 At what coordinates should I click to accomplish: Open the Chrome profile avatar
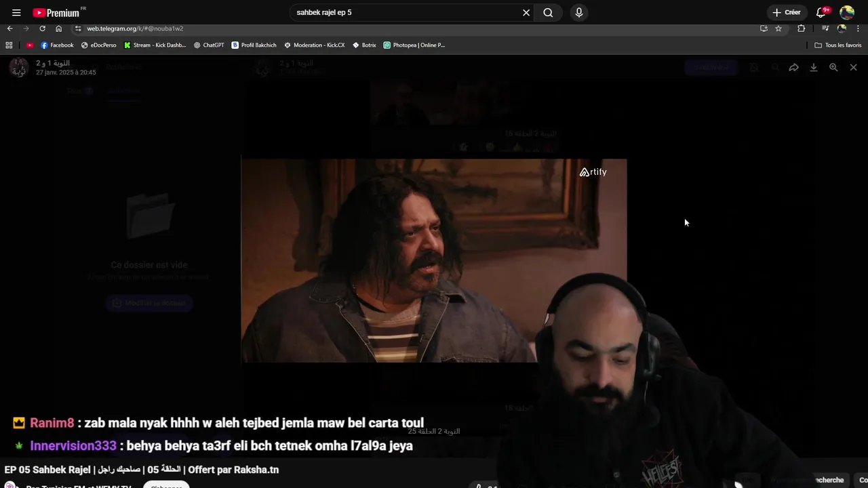coord(842,28)
